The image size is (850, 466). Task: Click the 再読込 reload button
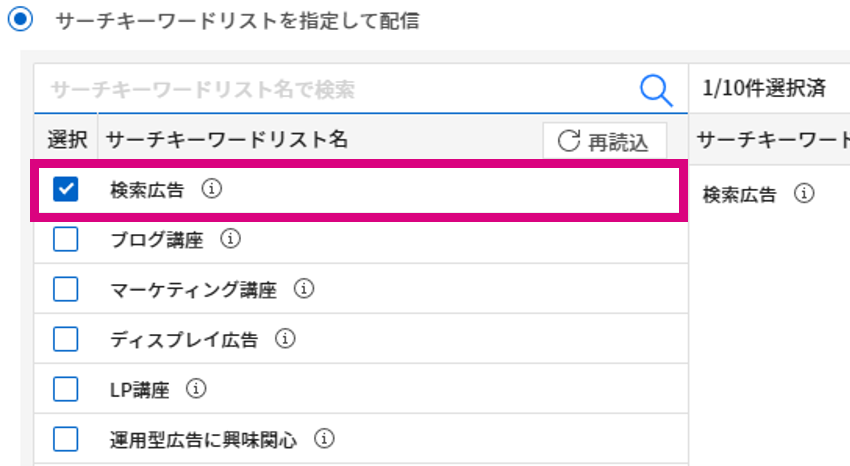pos(604,141)
